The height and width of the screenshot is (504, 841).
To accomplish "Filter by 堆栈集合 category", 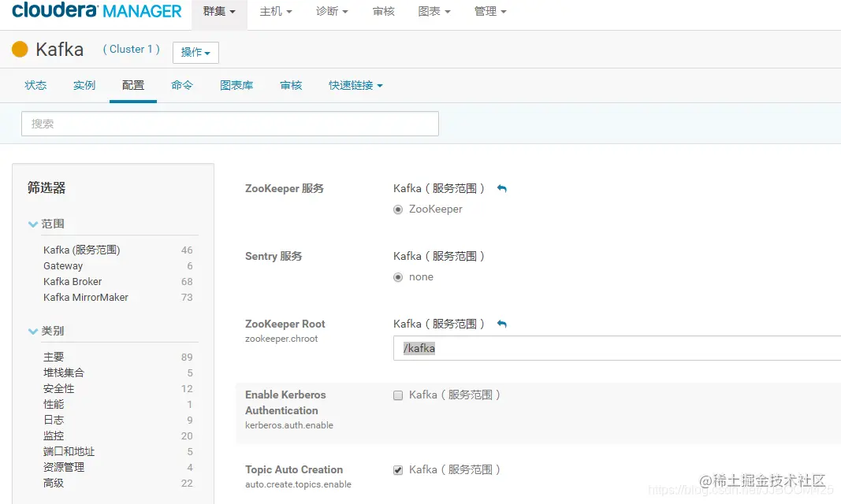I will [64, 372].
